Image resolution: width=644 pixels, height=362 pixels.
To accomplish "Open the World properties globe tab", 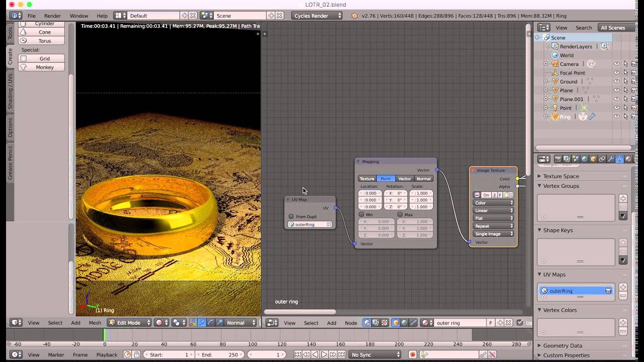I will [x=585, y=159].
